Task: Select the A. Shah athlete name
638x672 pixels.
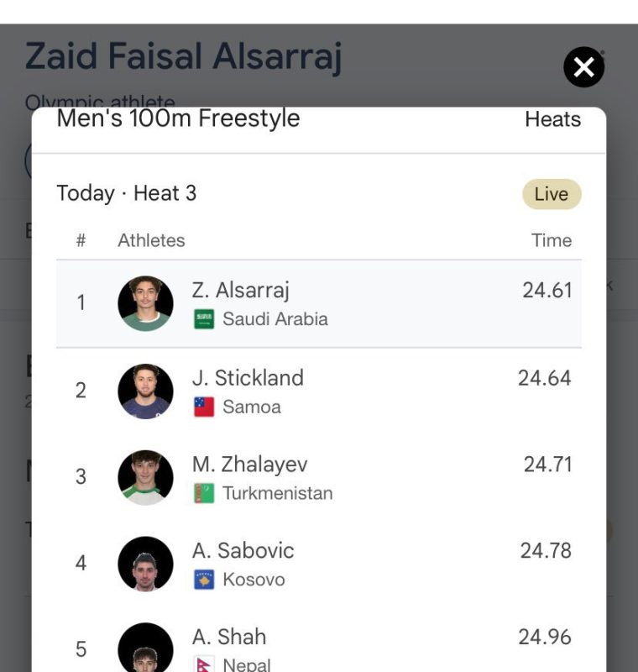Action: tap(229, 637)
